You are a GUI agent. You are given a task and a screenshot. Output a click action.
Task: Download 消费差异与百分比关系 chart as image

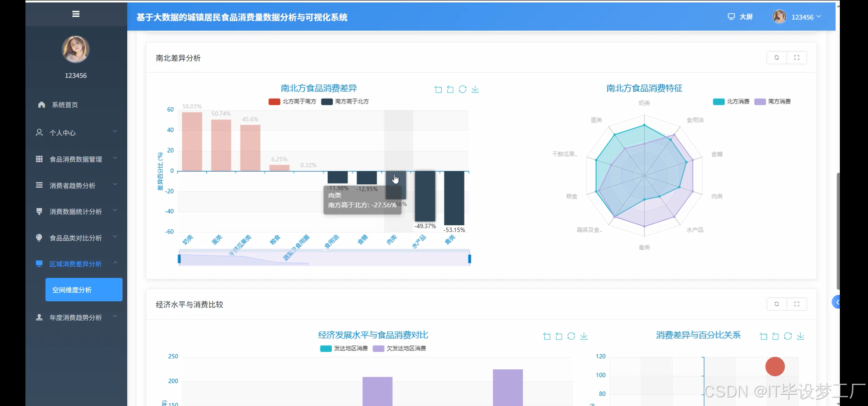tap(801, 336)
